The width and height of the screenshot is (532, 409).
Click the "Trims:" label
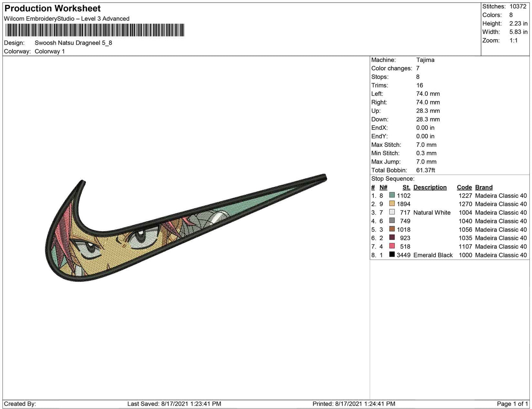tap(380, 85)
